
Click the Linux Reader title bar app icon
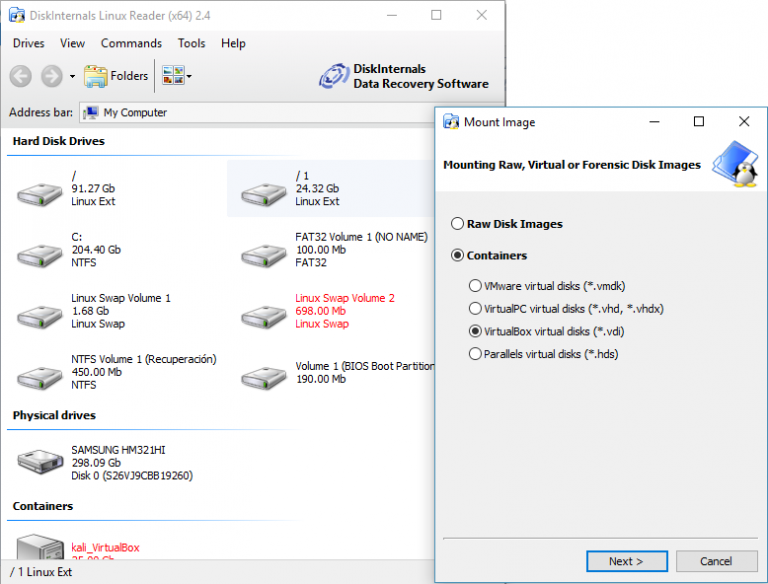(17, 16)
